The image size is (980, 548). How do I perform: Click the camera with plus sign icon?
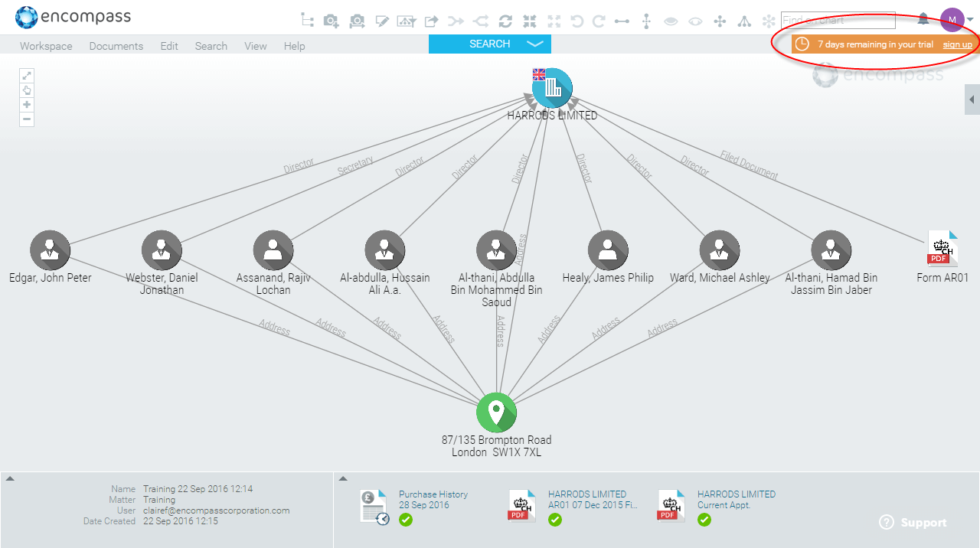[332, 21]
